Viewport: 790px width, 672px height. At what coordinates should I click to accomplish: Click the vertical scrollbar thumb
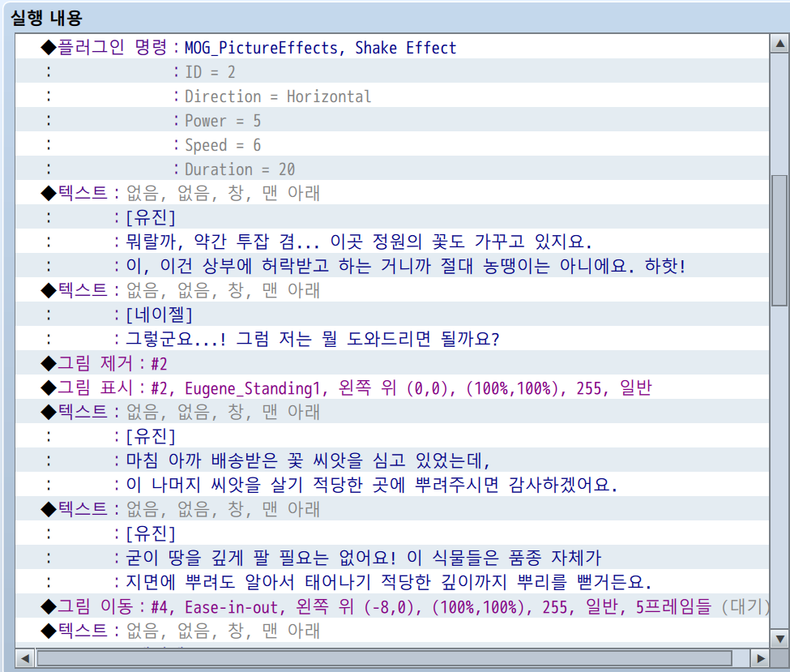(779, 241)
